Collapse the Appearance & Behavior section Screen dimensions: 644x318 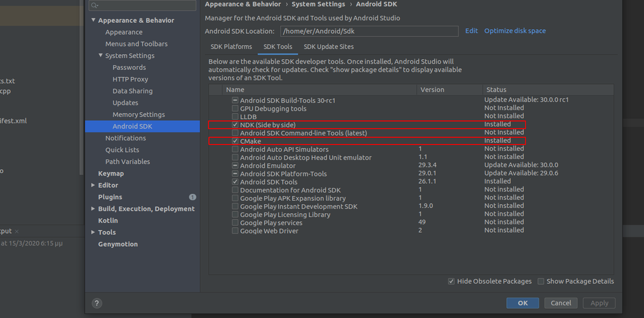93,20
